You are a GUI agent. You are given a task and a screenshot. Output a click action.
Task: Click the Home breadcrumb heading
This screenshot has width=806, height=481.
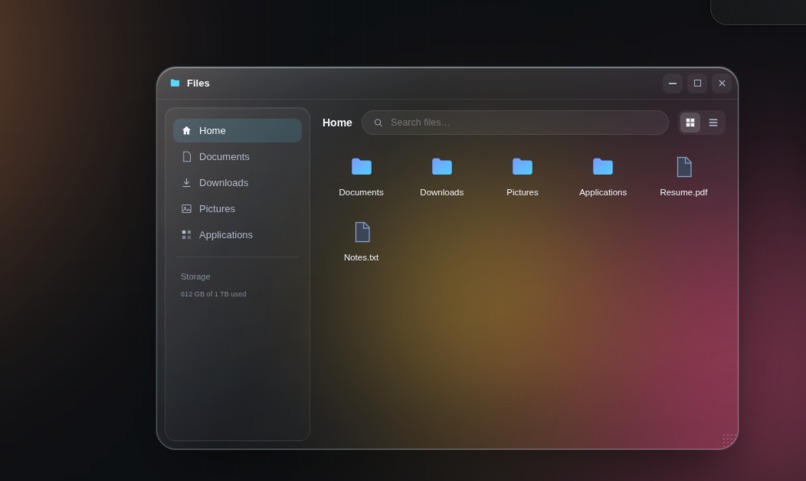pyautogui.click(x=337, y=123)
